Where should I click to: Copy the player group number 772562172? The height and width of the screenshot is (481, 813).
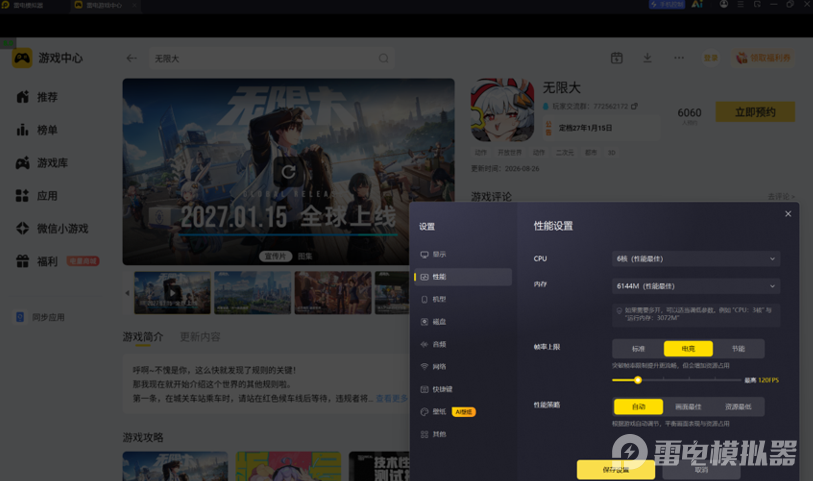(x=634, y=106)
